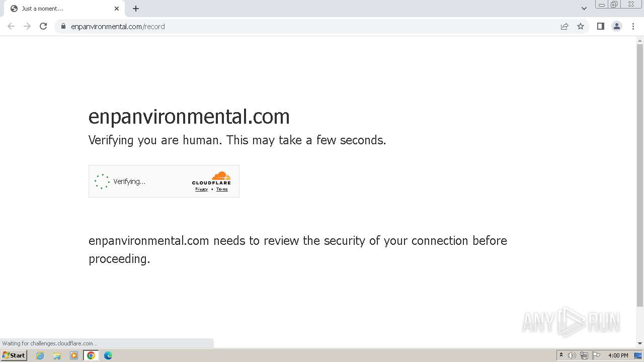Launch Internet Explorer from taskbar
The image size is (644, 362).
pos(40,355)
